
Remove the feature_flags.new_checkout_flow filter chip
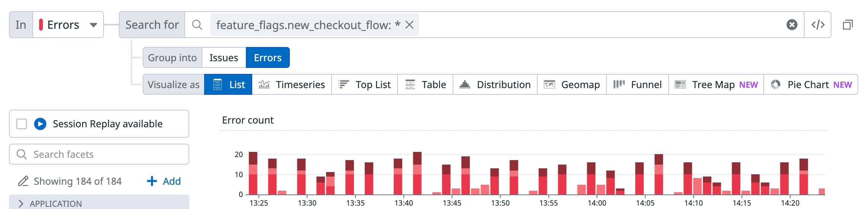tap(409, 25)
